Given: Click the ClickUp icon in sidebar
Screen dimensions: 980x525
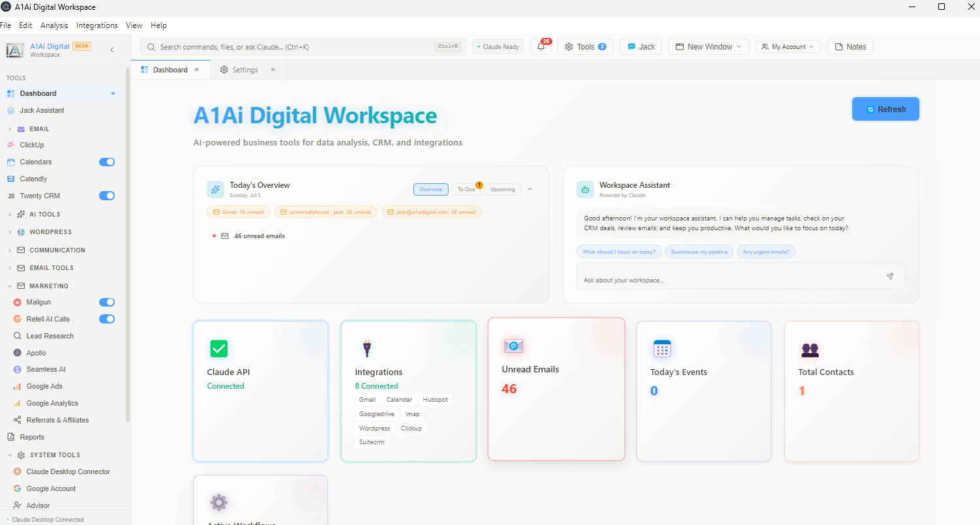Looking at the screenshot, I should pyautogui.click(x=11, y=145).
